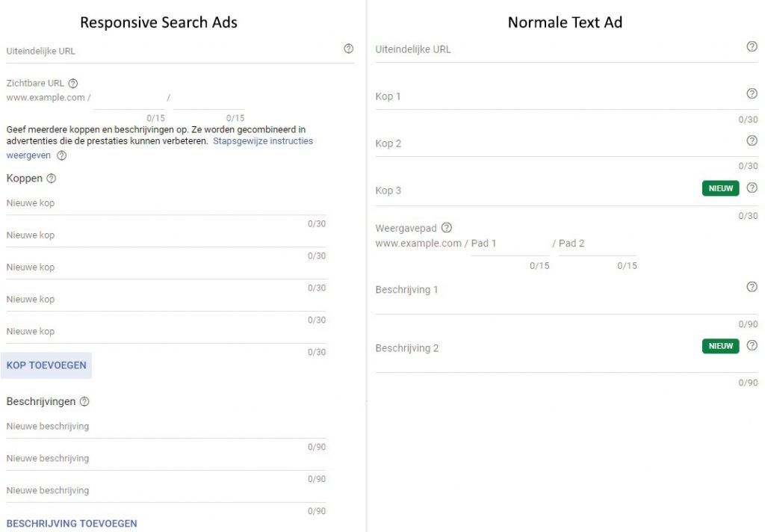Click the KOP TOEVOEGEN button
Viewport: 765px width, 532px height.
pos(46,365)
